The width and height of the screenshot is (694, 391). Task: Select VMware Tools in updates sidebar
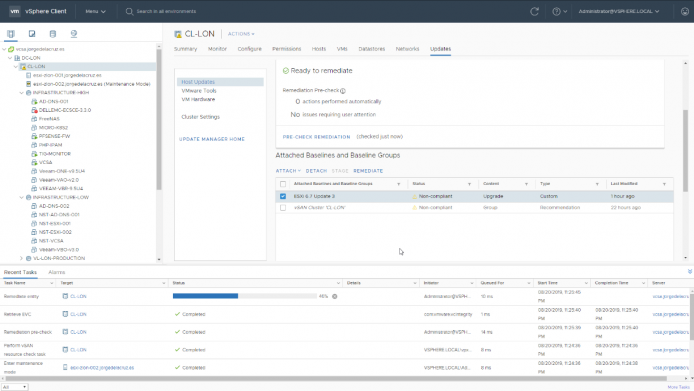(x=199, y=91)
